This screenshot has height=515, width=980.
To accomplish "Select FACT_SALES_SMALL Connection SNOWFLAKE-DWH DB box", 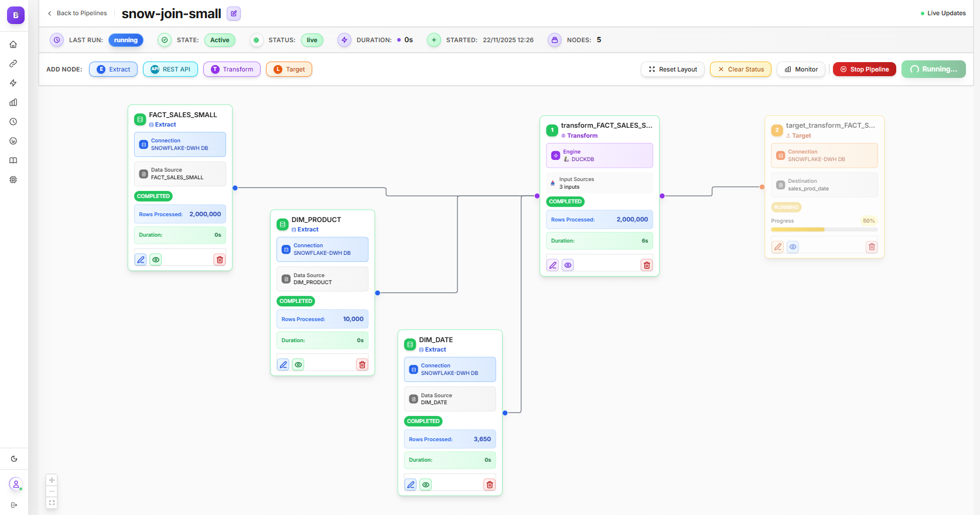I will (x=180, y=144).
